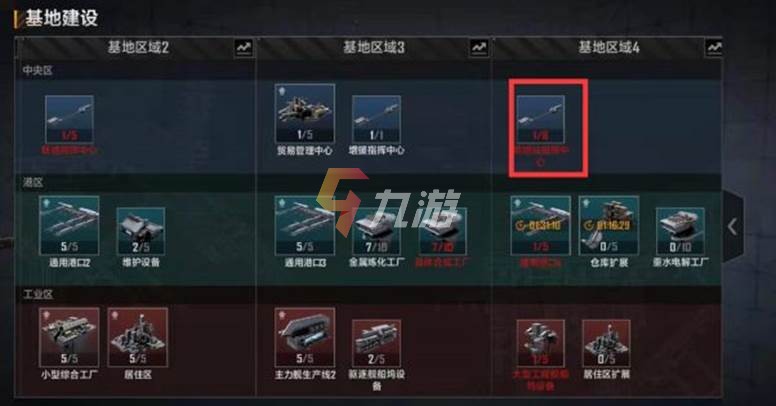Viewport: 776px width, 406px height.
Task: Open statistics chart for 基地区域3
Action: pyautogui.click(x=479, y=48)
